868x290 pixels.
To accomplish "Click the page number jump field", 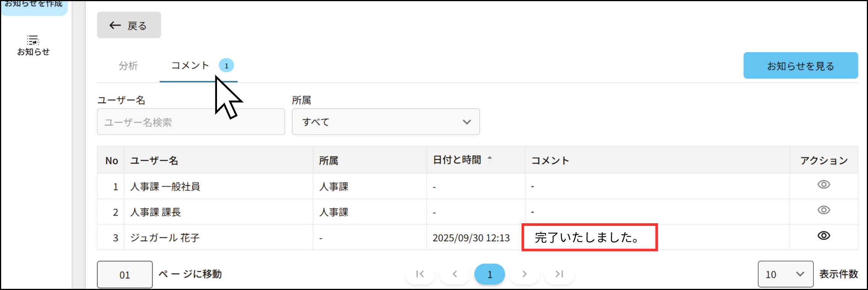I will (125, 274).
